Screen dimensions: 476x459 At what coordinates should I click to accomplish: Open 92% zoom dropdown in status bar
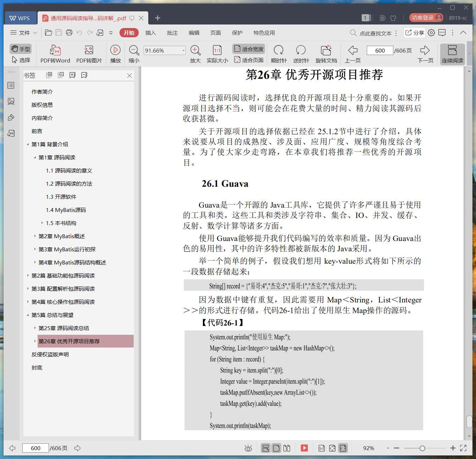[388, 448]
